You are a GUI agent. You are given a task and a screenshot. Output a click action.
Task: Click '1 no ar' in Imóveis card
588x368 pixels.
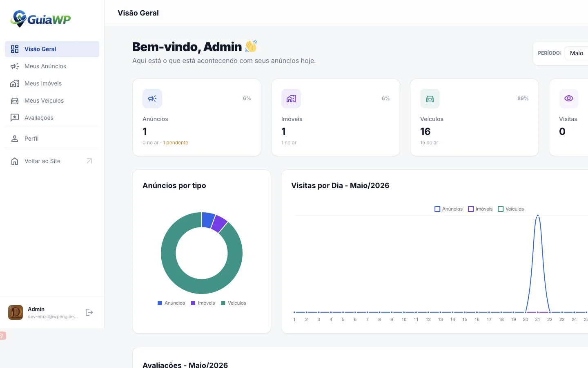click(289, 143)
